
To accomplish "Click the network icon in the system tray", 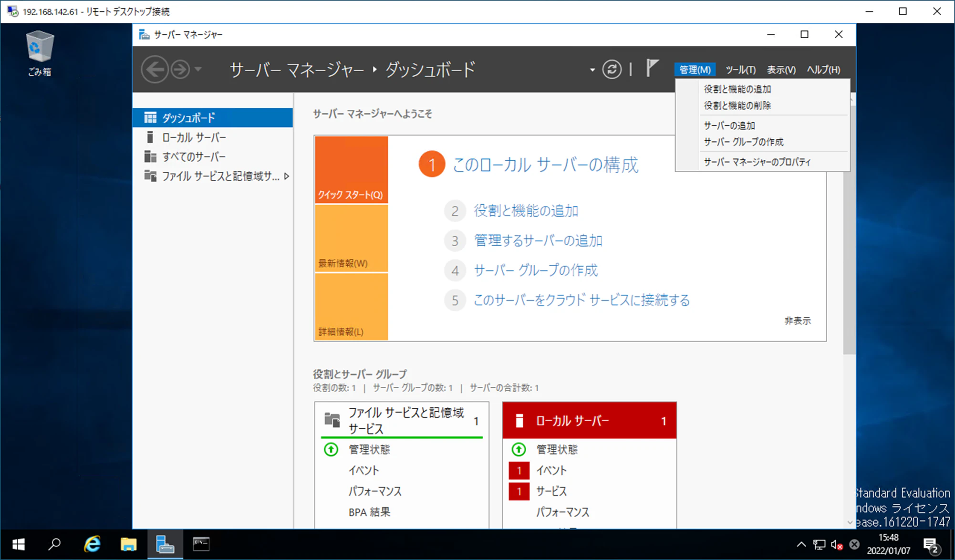I will tap(819, 545).
